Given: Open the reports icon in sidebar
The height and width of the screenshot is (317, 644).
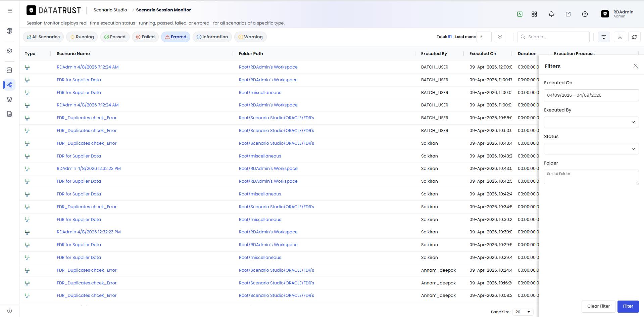Looking at the screenshot, I should click(x=9, y=114).
